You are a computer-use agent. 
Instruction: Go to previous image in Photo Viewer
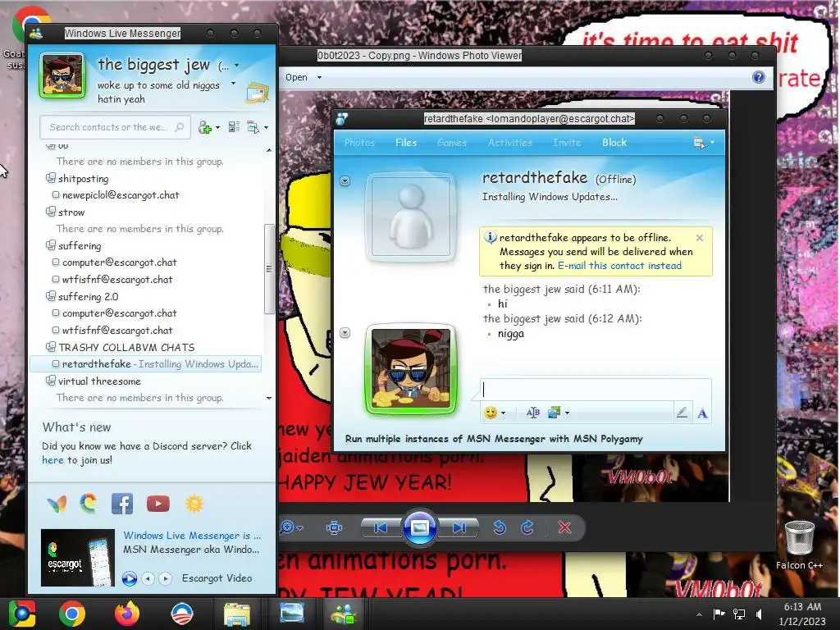(x=381, y=527)
